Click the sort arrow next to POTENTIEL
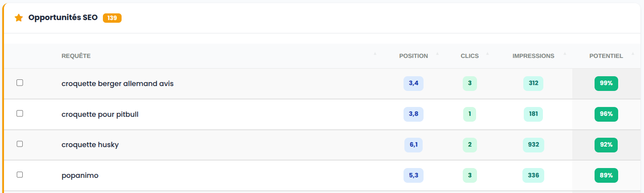 click(632, 54)
